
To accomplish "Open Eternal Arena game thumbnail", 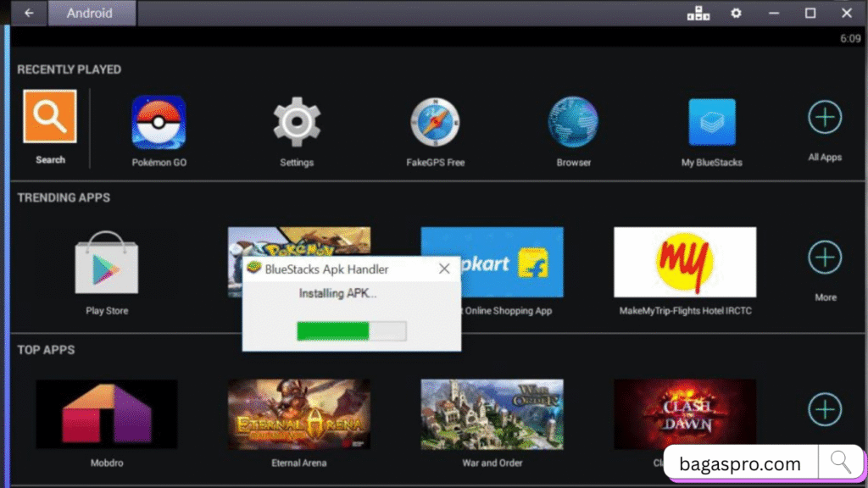I will click(299, 413).
